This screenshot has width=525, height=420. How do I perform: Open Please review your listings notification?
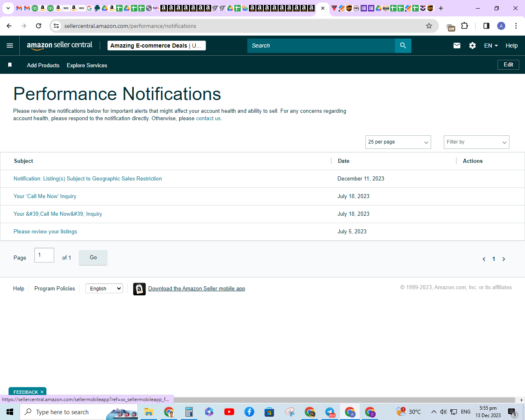pos(45,232)
